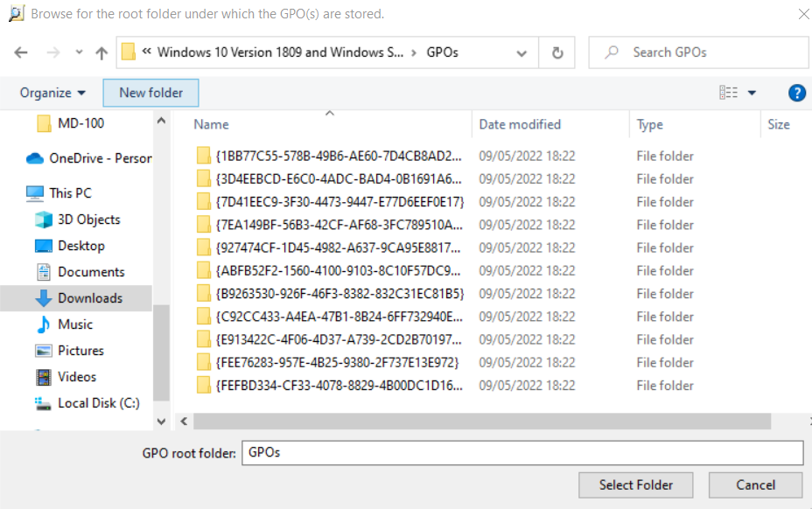Click the Back navigation arrow
Viewport: 812px width, 509px height.
(x=22, y=53)
